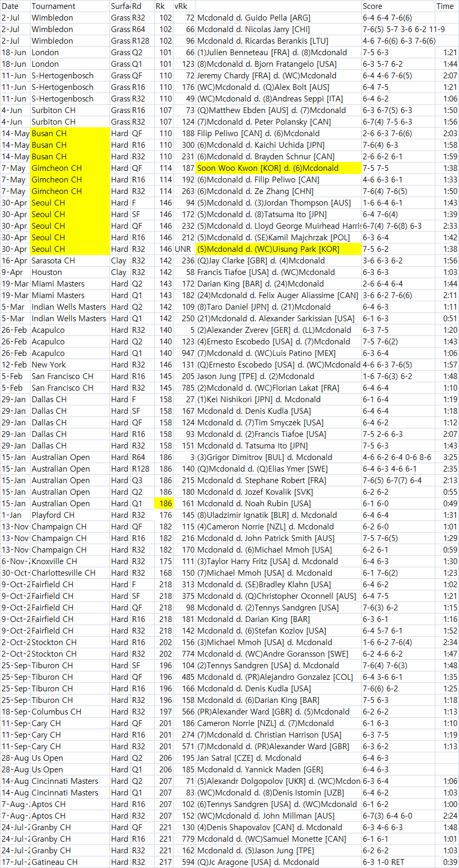Select the 'UNR' ranking cell
Screen dimensions: 459x868
185,249
